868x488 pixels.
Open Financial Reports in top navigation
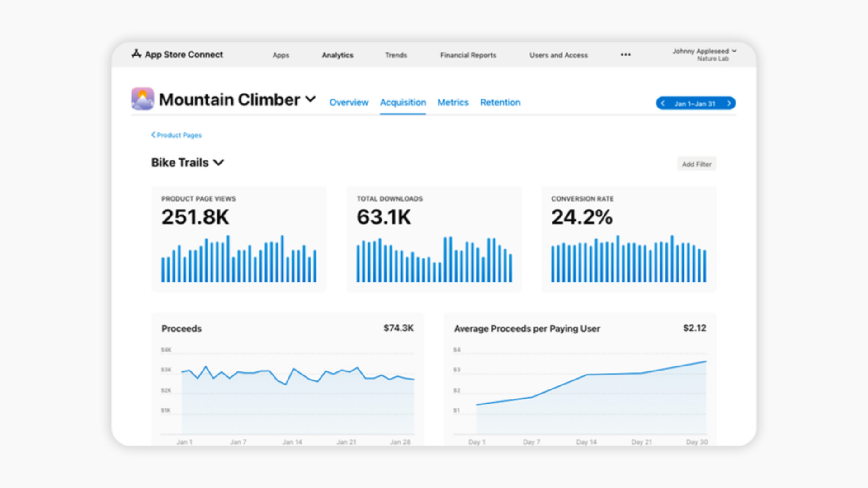[x=468, y=55]
